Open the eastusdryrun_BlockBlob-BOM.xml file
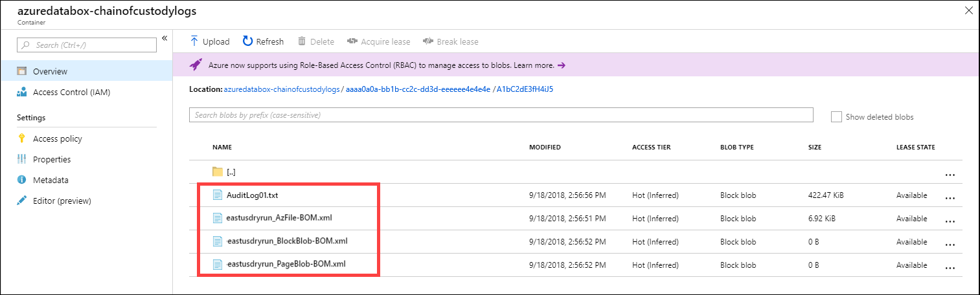980x295 pixels. pyautogui.click(x=288, y=241)
